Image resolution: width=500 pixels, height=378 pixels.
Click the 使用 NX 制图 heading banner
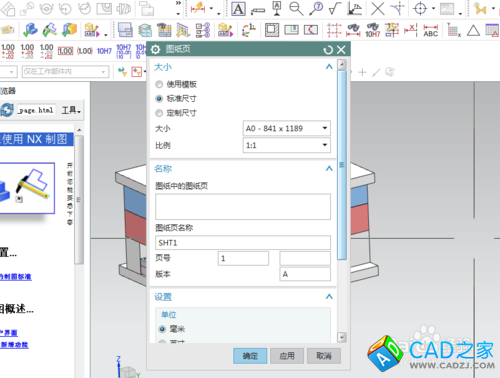[x=37, y=139]
